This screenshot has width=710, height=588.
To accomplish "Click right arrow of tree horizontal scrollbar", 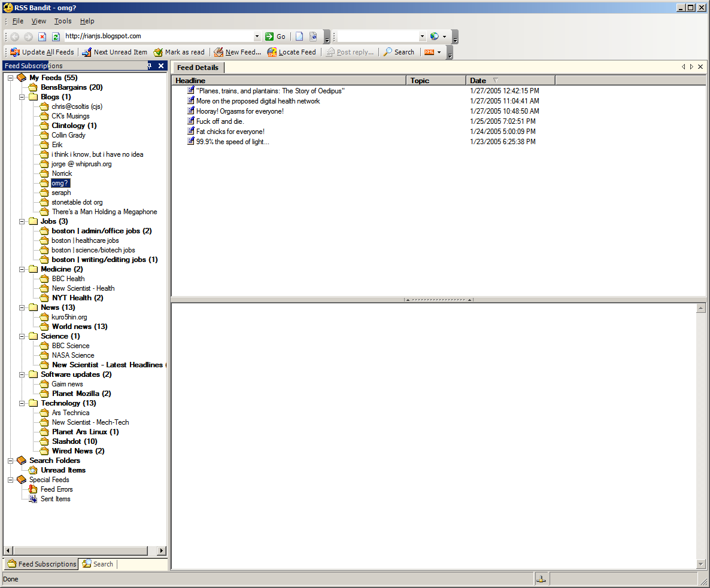I will pos(162,550).
